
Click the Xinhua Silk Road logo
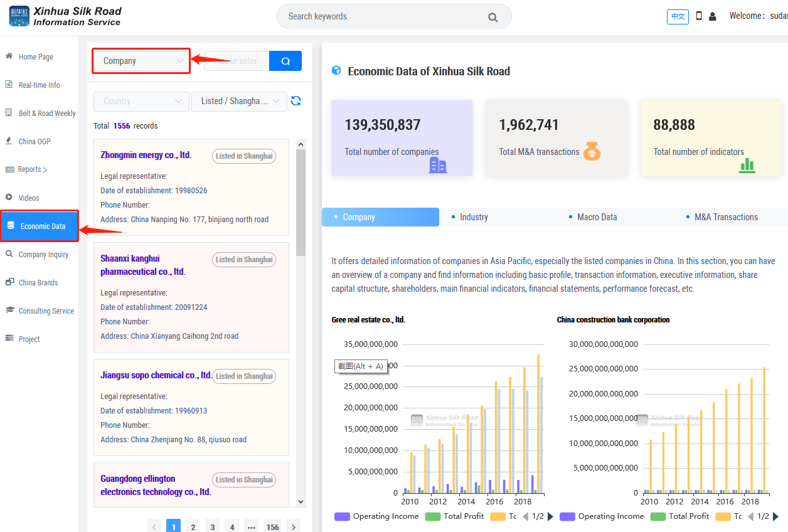65,16
